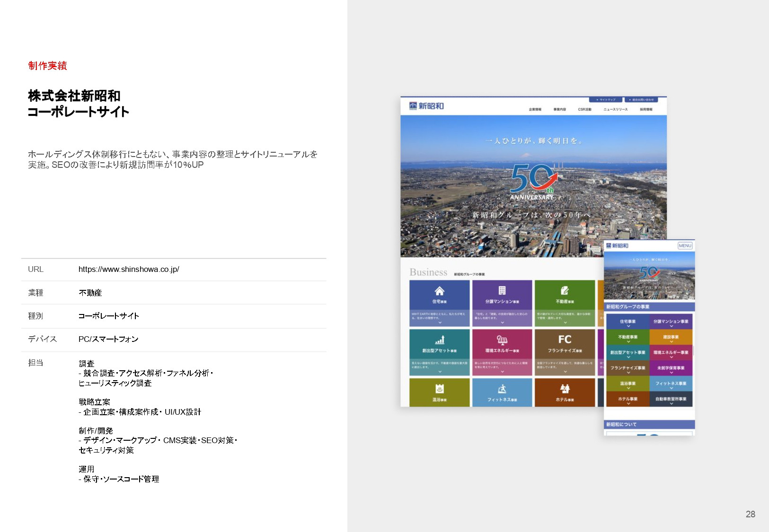Screen dimensions: 769x532
Task: Click the hot spring icon on the 温浴事業 tile
Action: [x=440, y=389]
